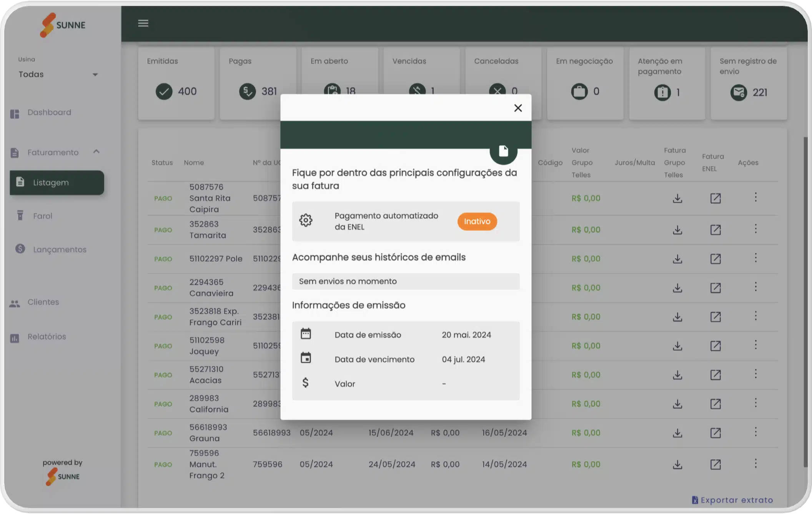The height and width of the screenshot is (514, 812).
Task: Click the Em negociação card icon
Action: tap(579, 91)
